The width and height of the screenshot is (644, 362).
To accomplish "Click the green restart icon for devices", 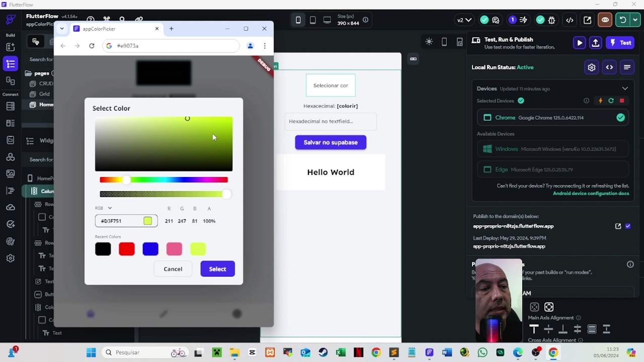I will [611, 101].
